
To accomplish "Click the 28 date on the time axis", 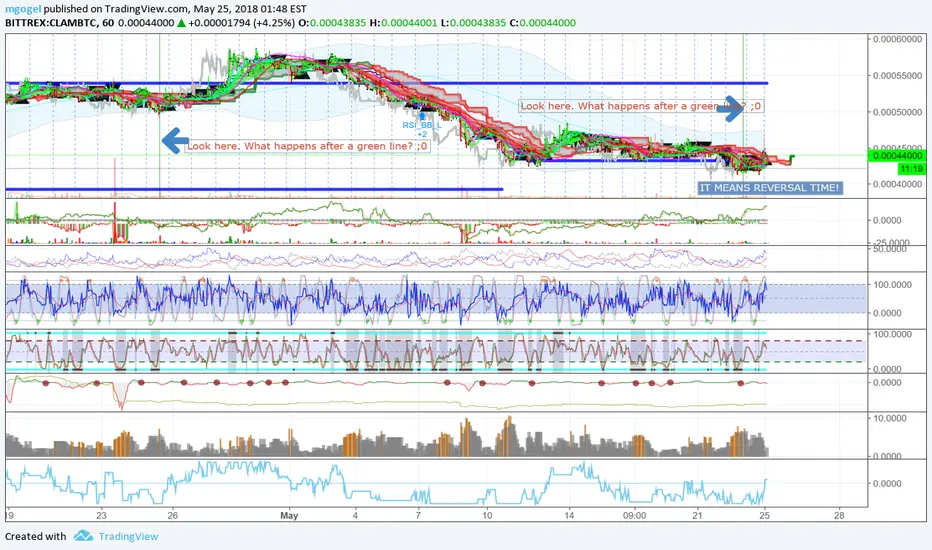I will 839,516.
